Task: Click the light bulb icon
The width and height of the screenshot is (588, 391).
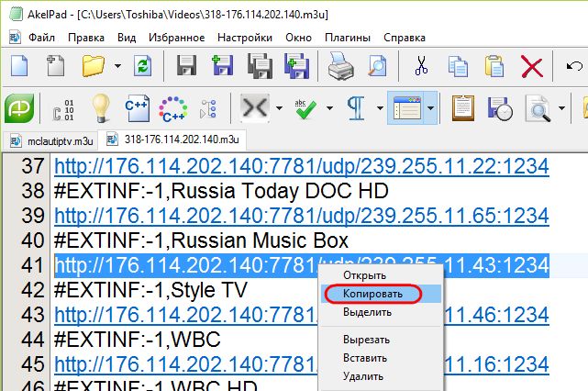Action: click(101, 108)
